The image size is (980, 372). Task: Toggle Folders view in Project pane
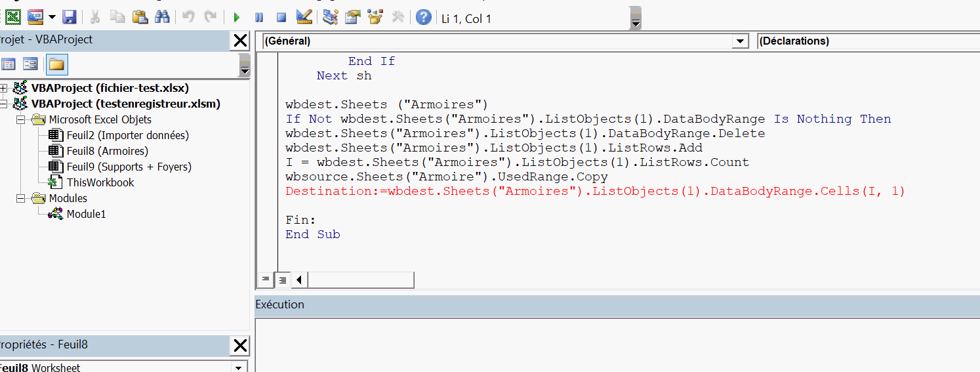tap(56, 64)
